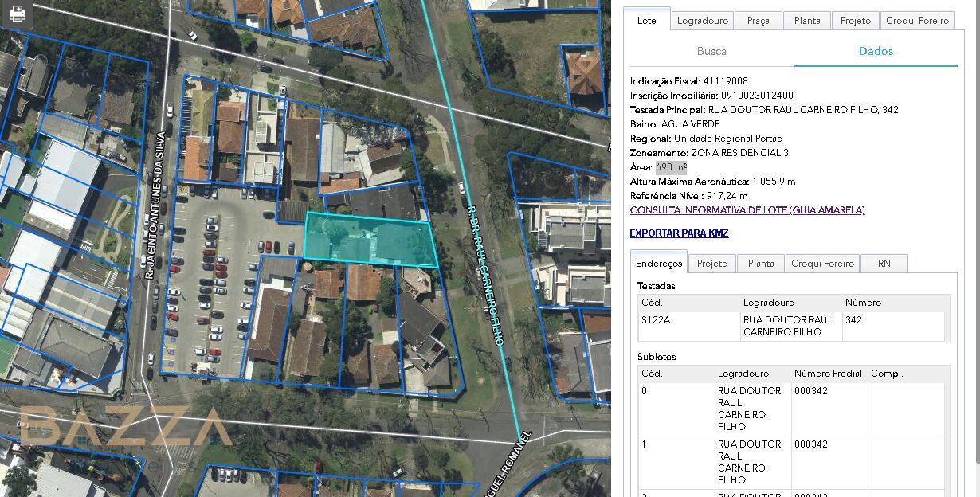Image resolution: width=980 pixels, height=497 pixels.
Task: Open the RN tab
Action: [x=884, y=264]
